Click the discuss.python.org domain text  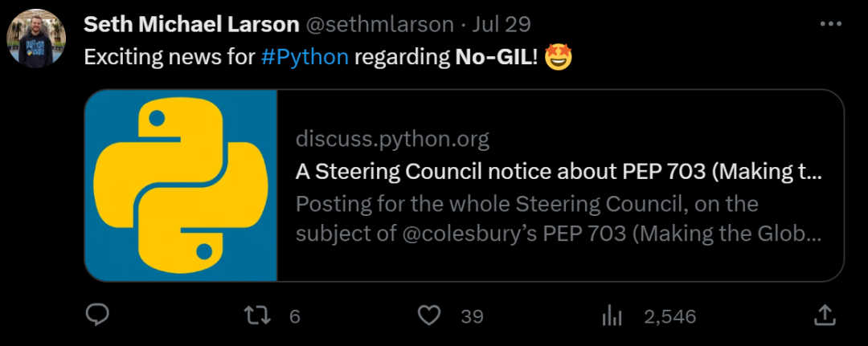[392, 140]
